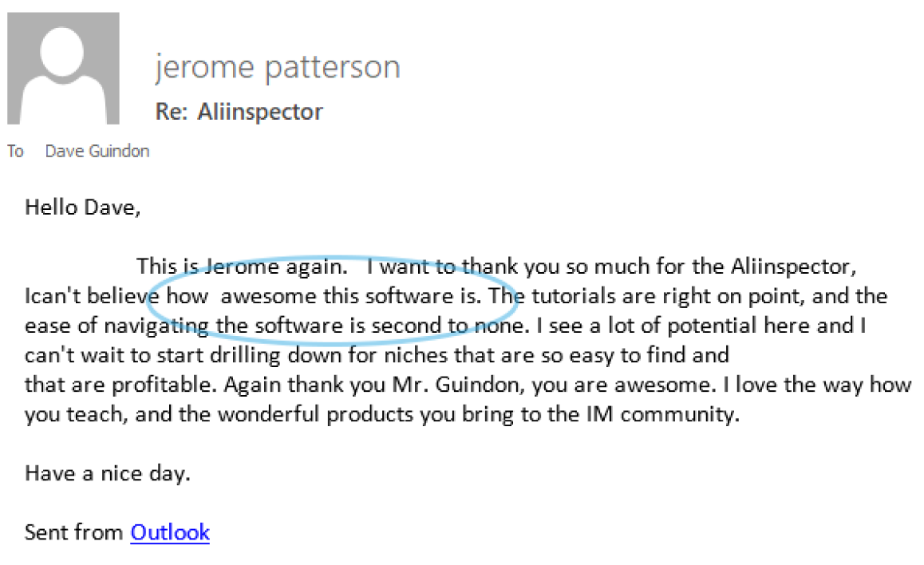Viewport: 924px width, 565px height.
Task: Click the Sent from text
Action: tap(74, 531)
